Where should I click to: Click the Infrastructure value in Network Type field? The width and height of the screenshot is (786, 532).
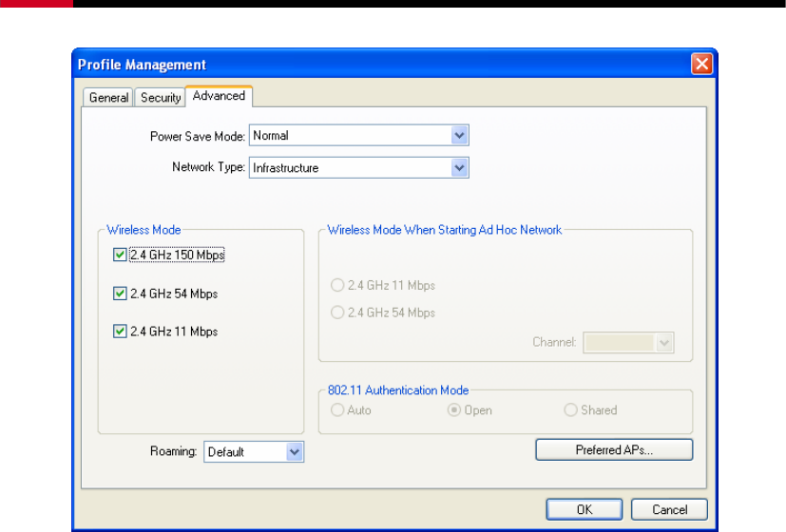tap(286, 168)
